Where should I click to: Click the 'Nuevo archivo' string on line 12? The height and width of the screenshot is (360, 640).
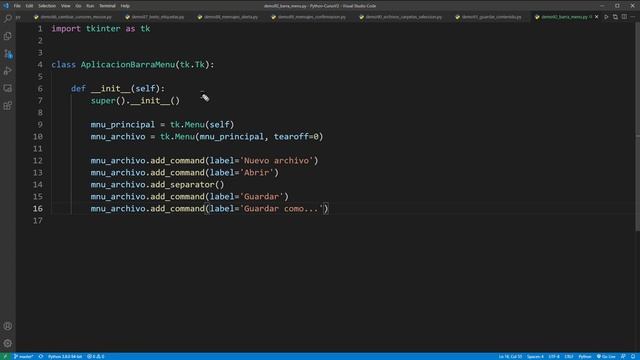(x=276, y=160)
